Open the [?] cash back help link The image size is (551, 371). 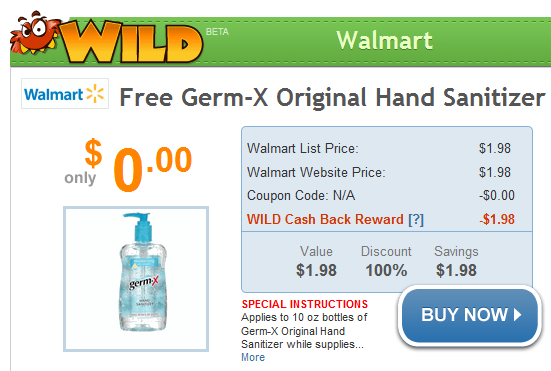coord(416,220)
